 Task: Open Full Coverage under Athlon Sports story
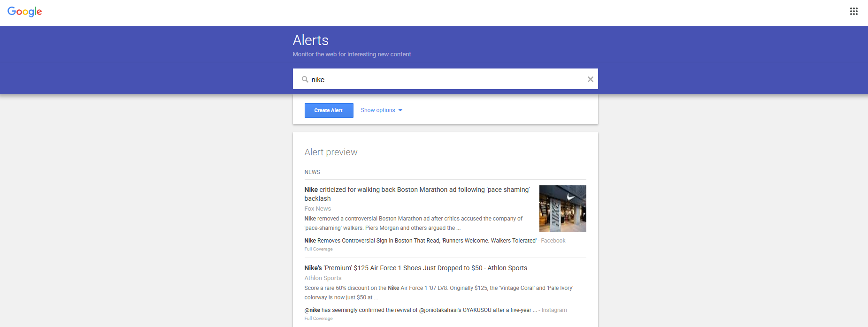point(318,319)
